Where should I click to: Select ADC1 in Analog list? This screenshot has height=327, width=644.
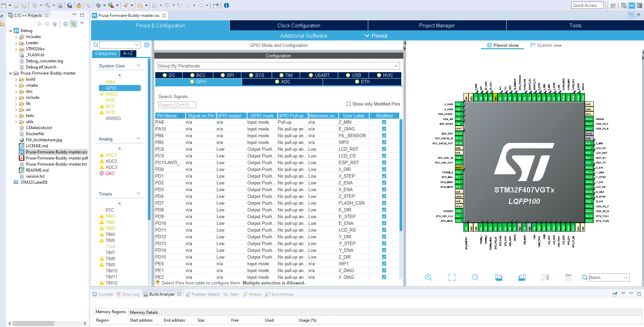(x=111, y=155)
